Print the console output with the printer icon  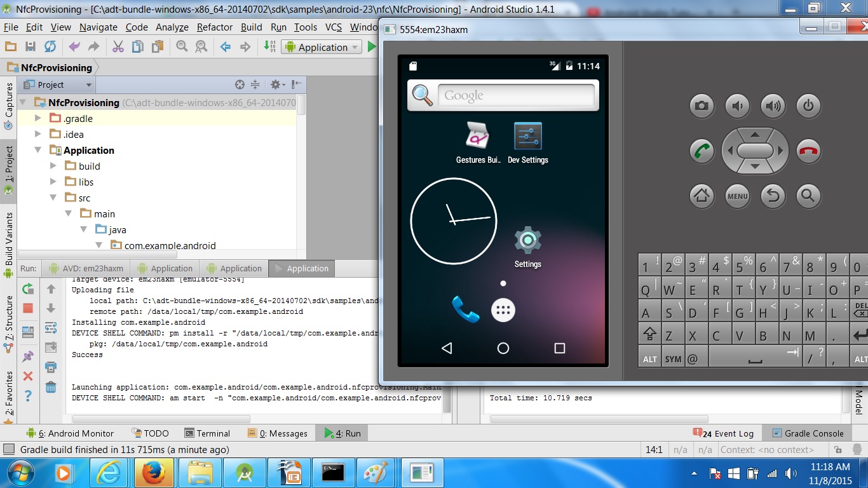pyautogui.click(x=51, y=367)
